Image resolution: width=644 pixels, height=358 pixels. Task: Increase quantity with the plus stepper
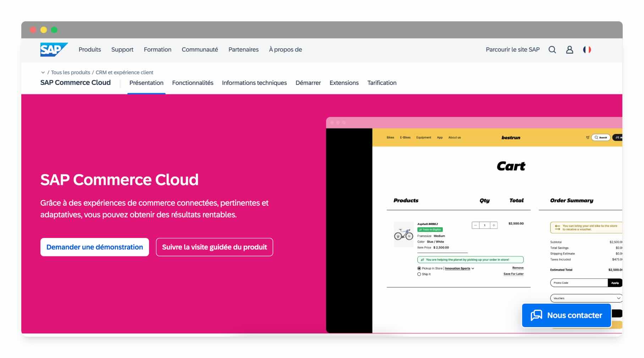pyautogui.click(x=494, y=225)
